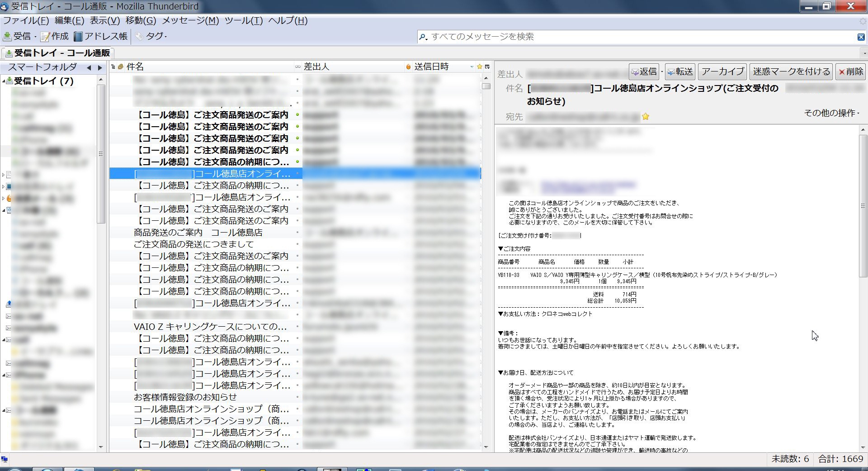This screenshot has width=868, height=471.
Task: Click the アーカイブ archive button
Action: (x=722, y=71)
